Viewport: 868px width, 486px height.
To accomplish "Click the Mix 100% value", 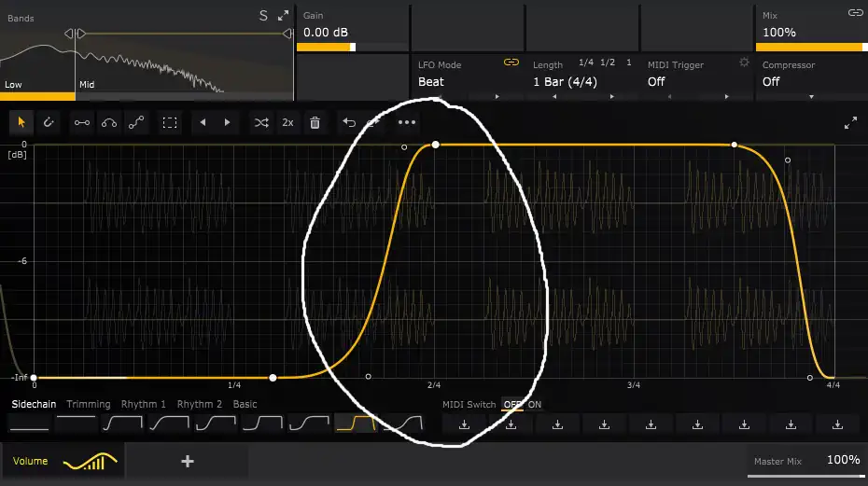I will [779, 33].
